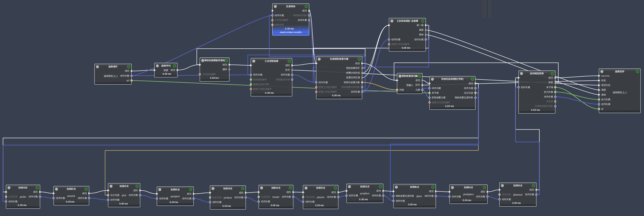Click green status dot on 生成物体 node
The width and height of the screenshot is (644, 216).
306,7
